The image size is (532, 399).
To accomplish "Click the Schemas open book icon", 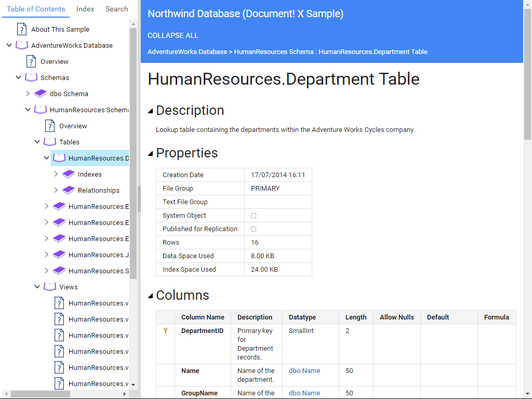I will (31, 77).
